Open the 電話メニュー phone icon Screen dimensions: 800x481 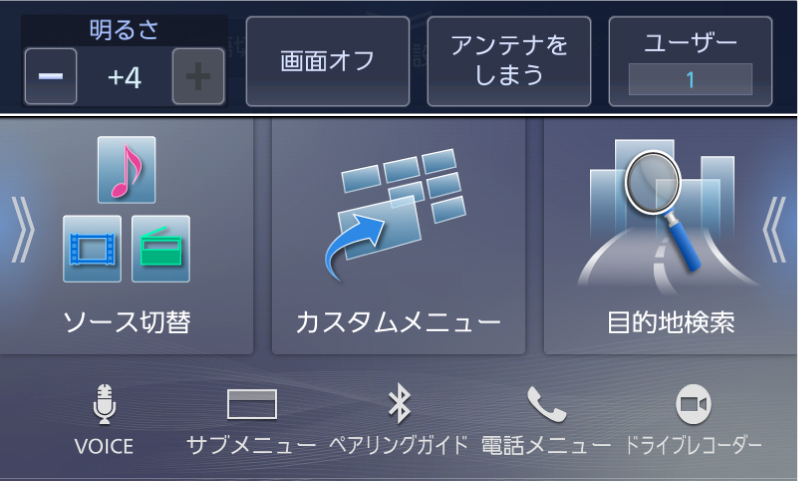546,404
